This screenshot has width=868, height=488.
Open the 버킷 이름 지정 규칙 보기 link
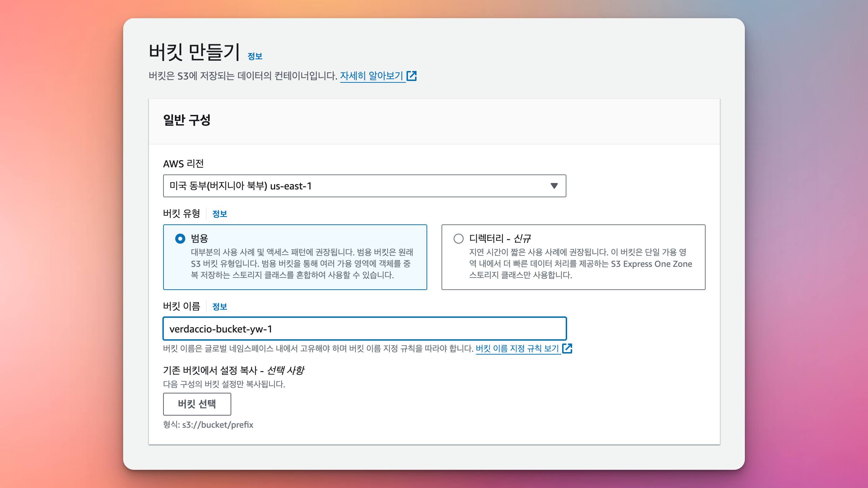(x=517, y=349)
